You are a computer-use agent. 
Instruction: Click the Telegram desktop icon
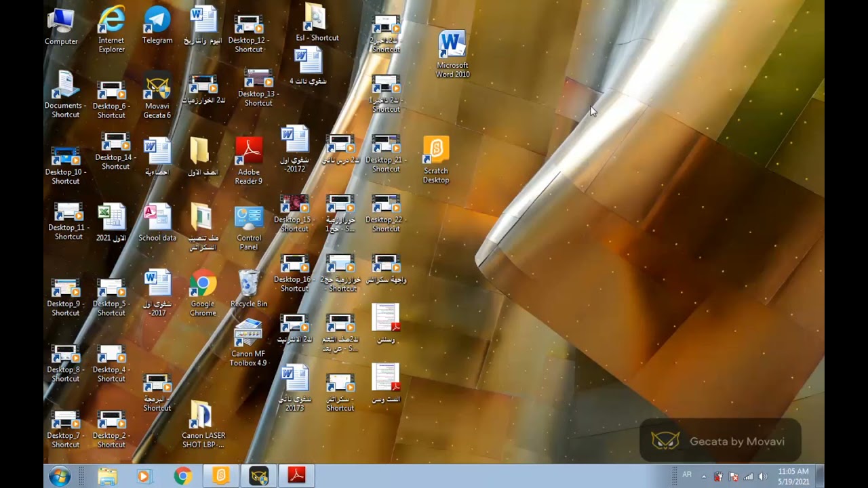coord(157,25)
